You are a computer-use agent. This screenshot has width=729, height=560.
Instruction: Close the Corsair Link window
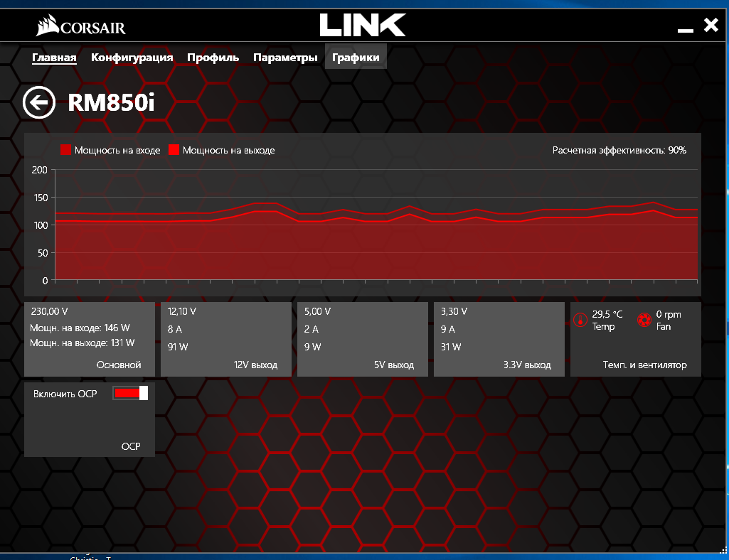[x=711, y=25]
